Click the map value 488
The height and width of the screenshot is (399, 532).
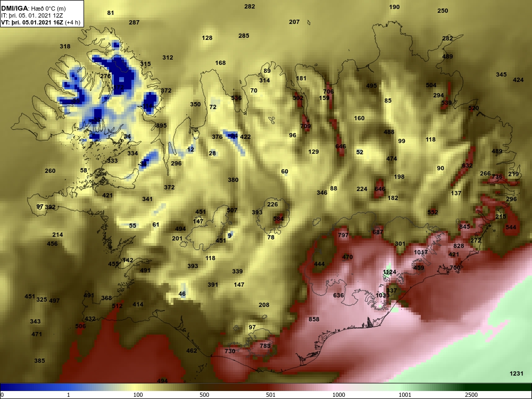tap(389, 132)
